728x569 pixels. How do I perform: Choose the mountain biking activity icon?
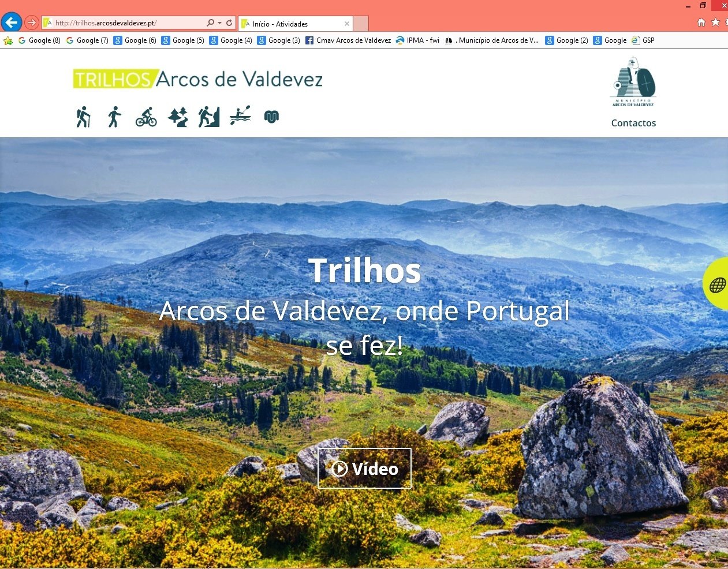pyautogui.click(x=146, y=117)
